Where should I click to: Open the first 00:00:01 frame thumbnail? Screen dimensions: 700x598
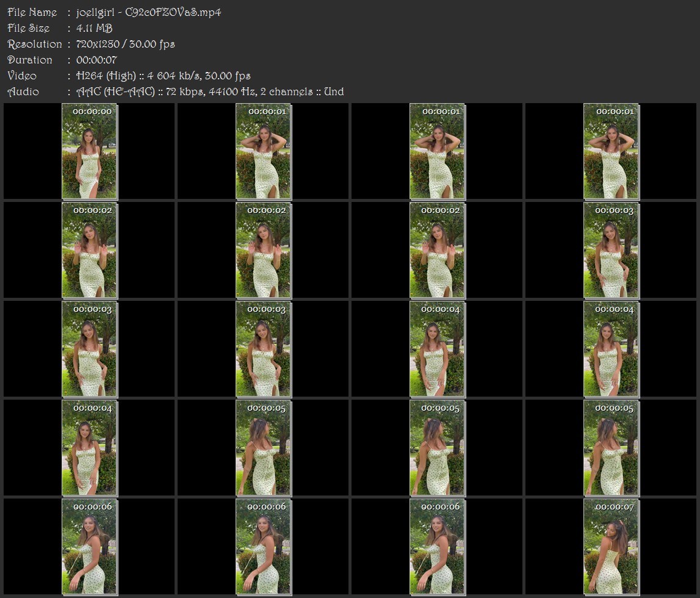(264, 151)
